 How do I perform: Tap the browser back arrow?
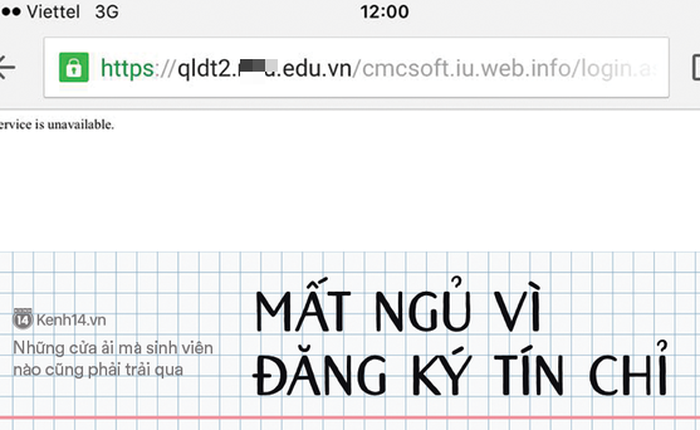pos(7,67)
